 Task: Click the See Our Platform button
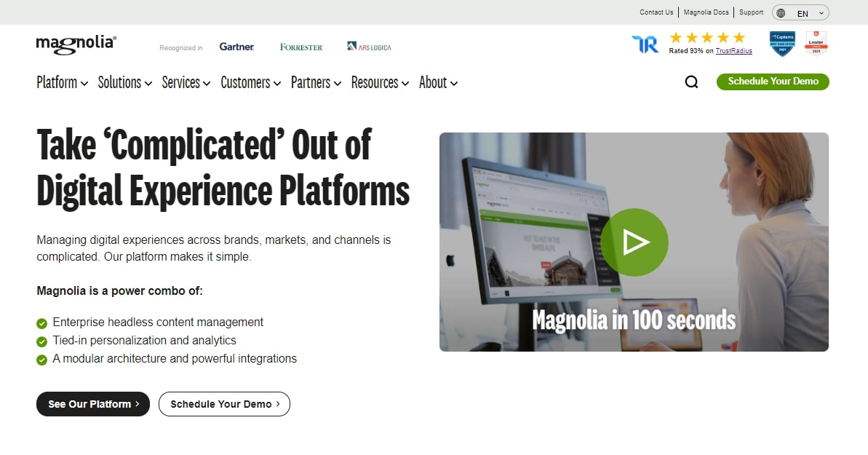click(93, 404)
